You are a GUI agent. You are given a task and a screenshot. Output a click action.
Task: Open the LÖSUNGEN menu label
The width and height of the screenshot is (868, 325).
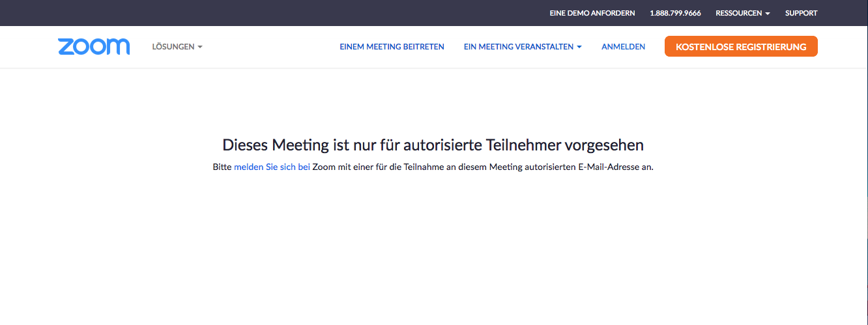(173, 47)
